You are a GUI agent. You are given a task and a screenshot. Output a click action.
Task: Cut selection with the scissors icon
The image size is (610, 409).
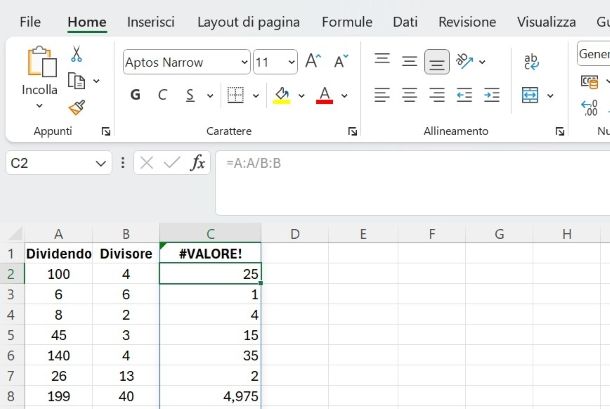point(76,54)
